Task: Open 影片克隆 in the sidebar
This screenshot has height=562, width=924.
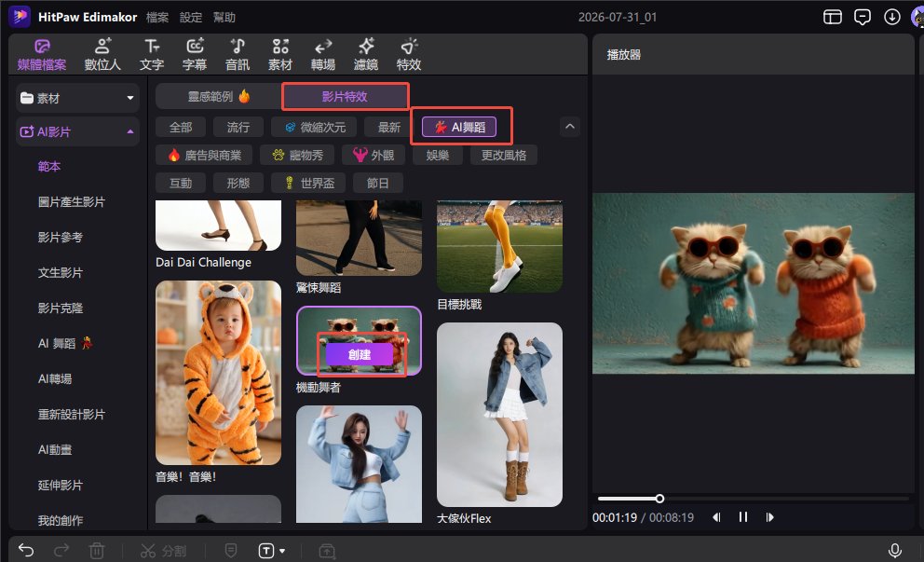Action: [x=61, y=308]
